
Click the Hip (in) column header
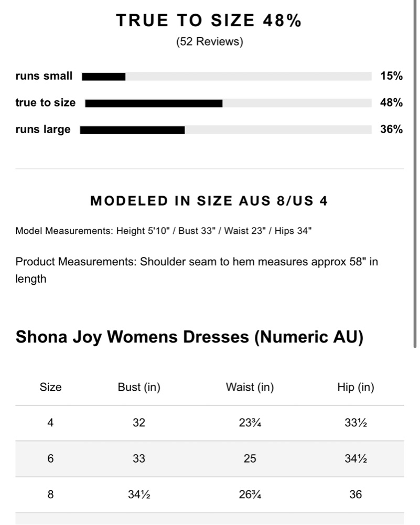click(x=356, y=387)
